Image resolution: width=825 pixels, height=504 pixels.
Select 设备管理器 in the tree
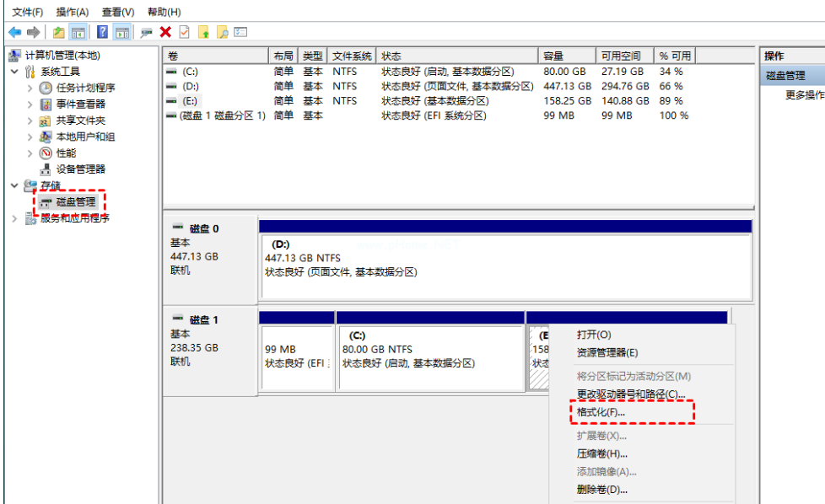80,169
